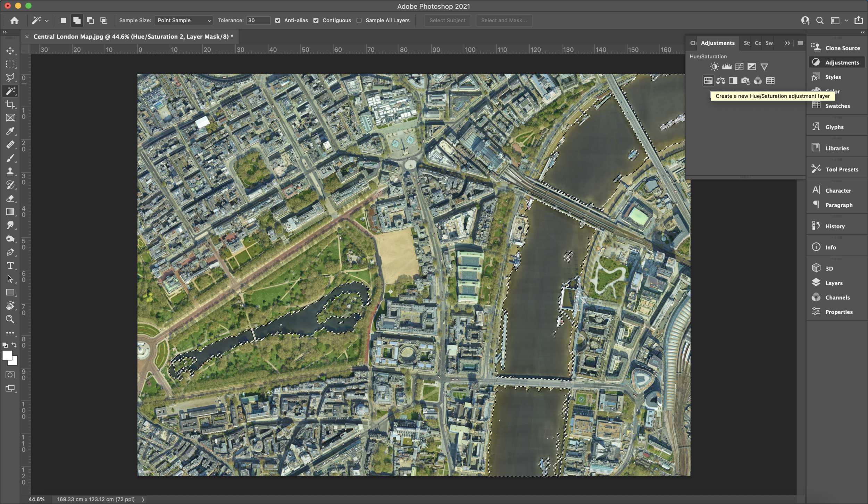
Task: Add a Color Lookup adjustment layer
Action: pos(770,81)
